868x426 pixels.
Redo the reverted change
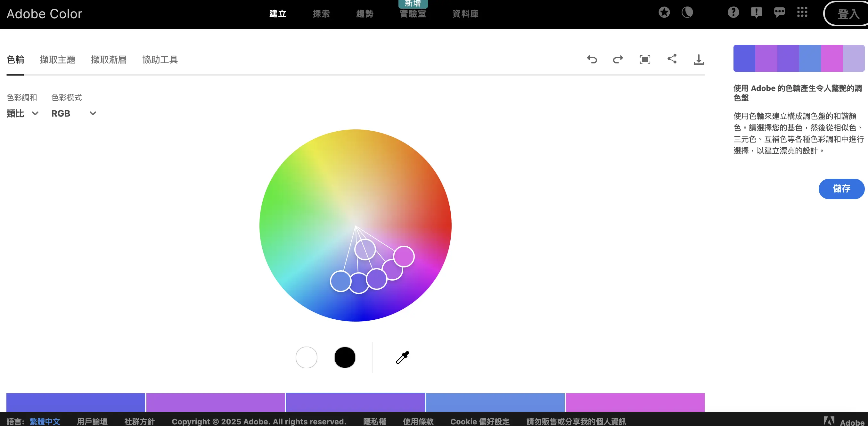(x=618, y=59)
